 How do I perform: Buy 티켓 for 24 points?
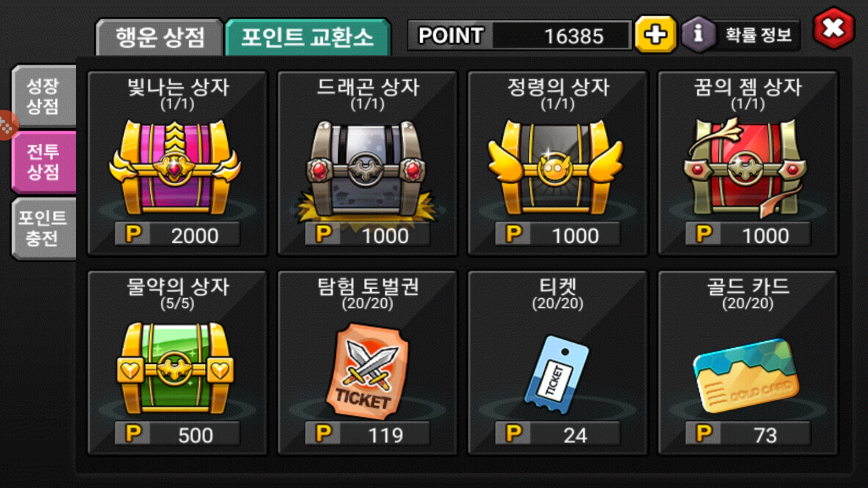(x=558, y=434)
